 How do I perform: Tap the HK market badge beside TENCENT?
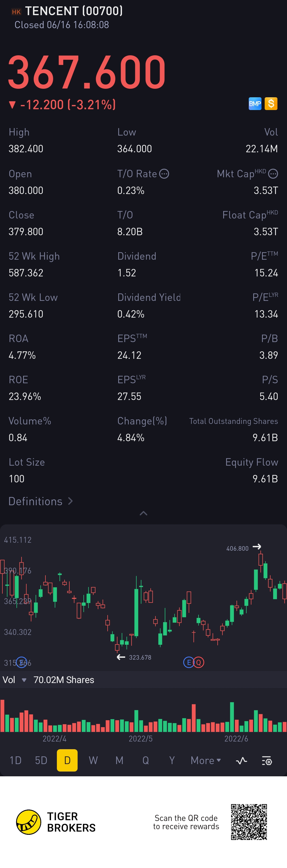(16, 12)
